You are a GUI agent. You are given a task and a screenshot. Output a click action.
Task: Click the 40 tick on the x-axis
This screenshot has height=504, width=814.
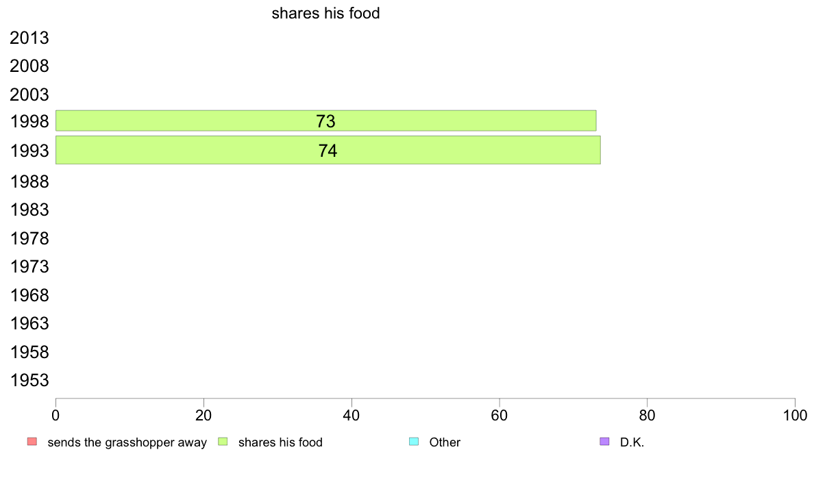click(351, 415)
